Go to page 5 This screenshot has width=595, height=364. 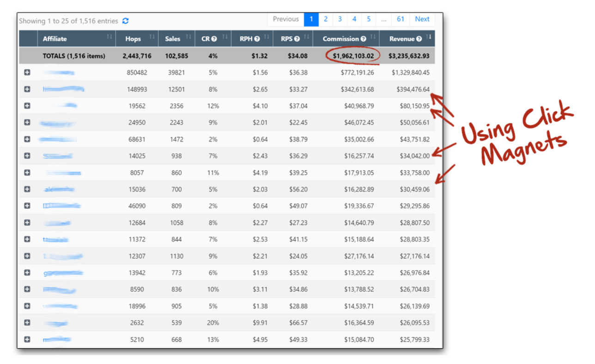(x=369, y=19)
